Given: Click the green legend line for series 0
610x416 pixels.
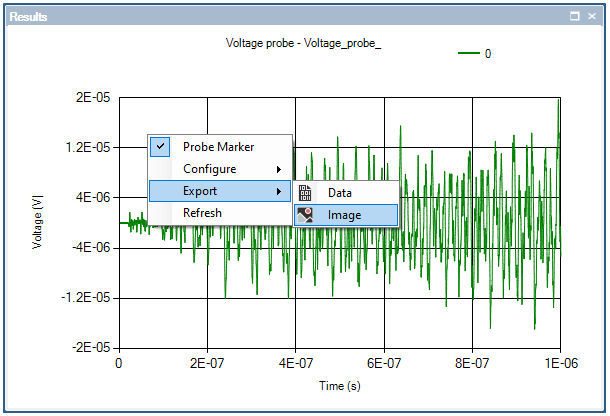Looking at the screenshot, I should [469, 53].
